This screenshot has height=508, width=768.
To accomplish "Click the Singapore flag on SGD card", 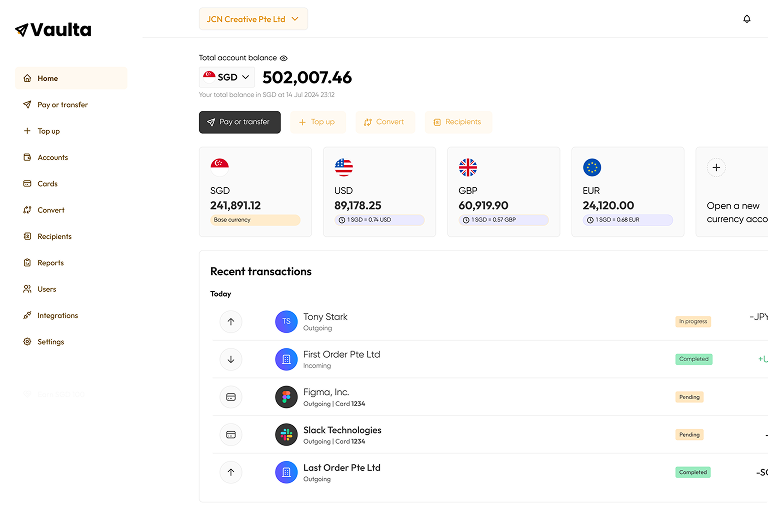I will [x=219, y=167].
